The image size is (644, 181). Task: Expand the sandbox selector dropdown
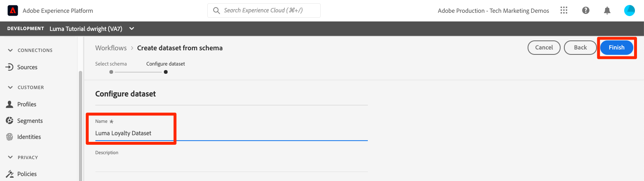click(132, 28)
